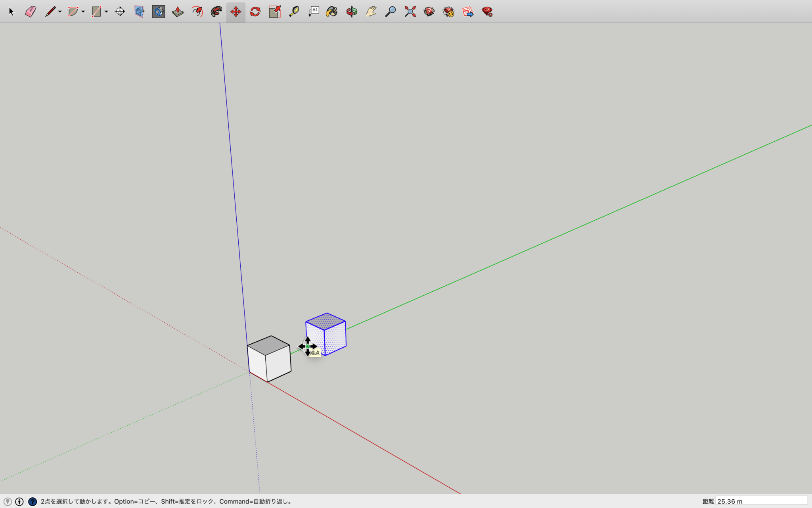Screen dimensions: 812x508
Task: Select the arrow Select tool
Action: tap(11, 12)
